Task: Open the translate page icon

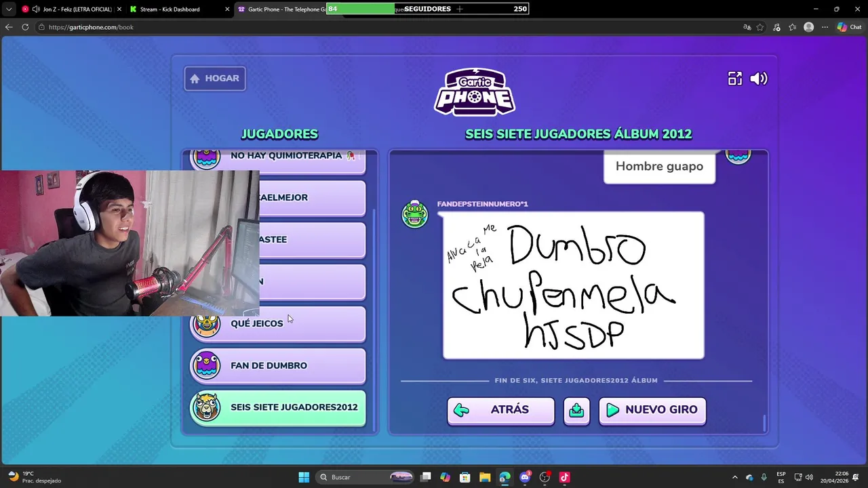Action: [x=747, y=27]
